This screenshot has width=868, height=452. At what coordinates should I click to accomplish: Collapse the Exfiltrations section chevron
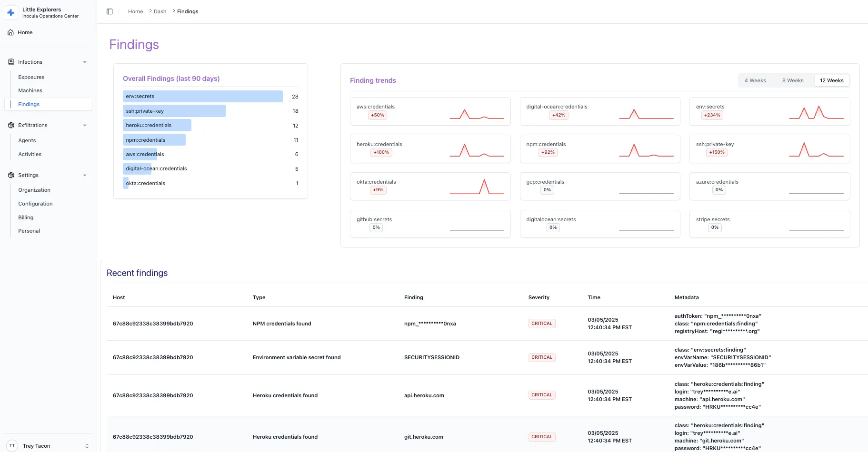85,125
